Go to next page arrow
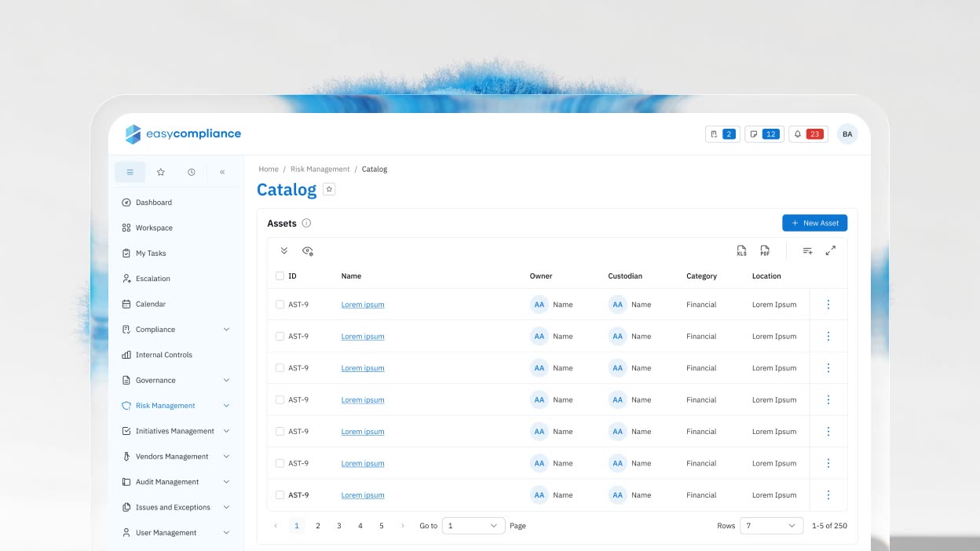 (403, 526)
